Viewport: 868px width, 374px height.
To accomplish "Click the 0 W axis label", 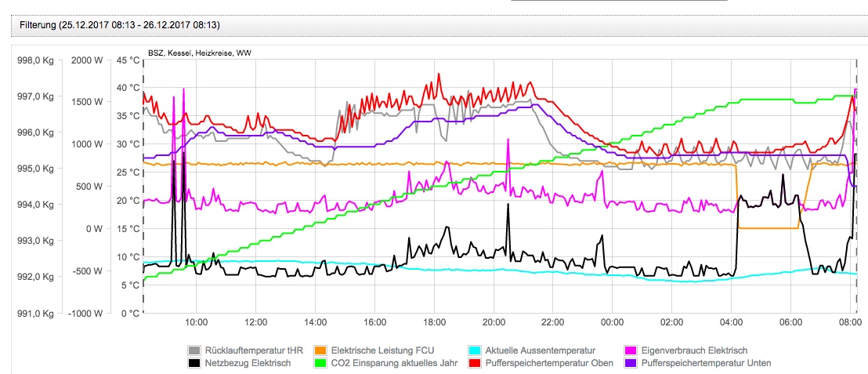I will tap(96, 228).
